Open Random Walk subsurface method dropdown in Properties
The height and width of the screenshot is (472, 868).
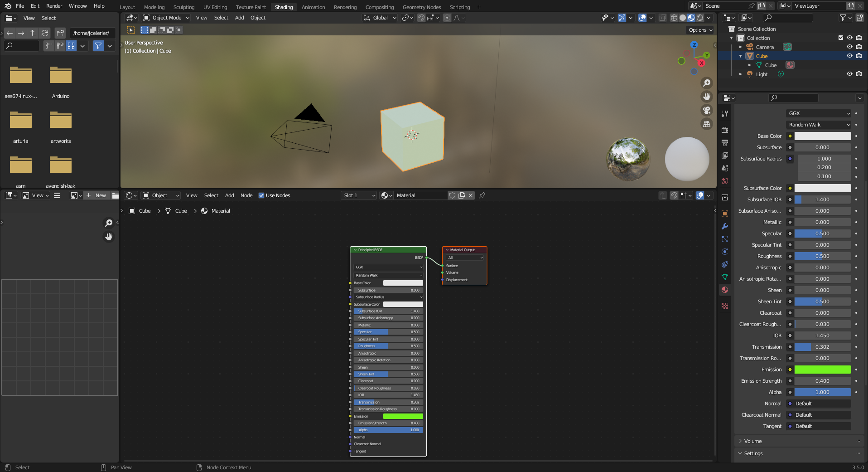[x=819, y=125]
